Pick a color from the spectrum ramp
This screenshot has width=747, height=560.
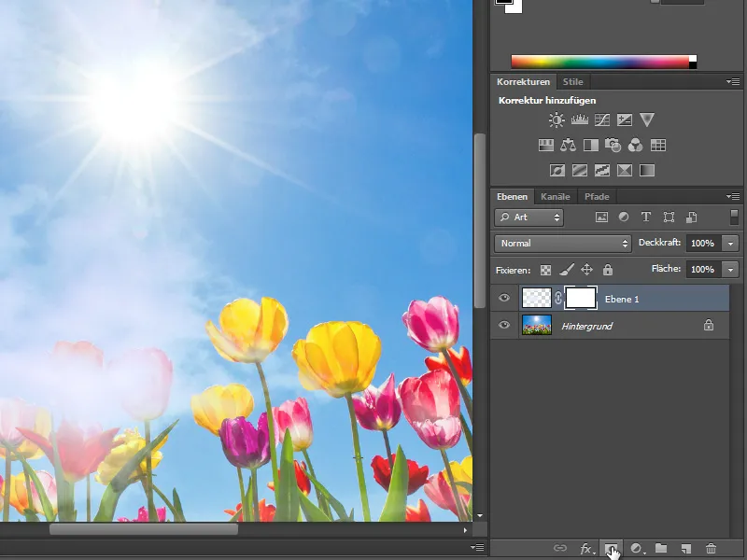click(x=603, y=62)
